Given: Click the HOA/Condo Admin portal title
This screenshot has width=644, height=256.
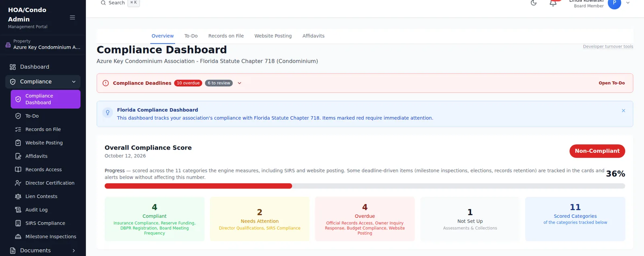Looking at the screenshot, I should [27, 14].
